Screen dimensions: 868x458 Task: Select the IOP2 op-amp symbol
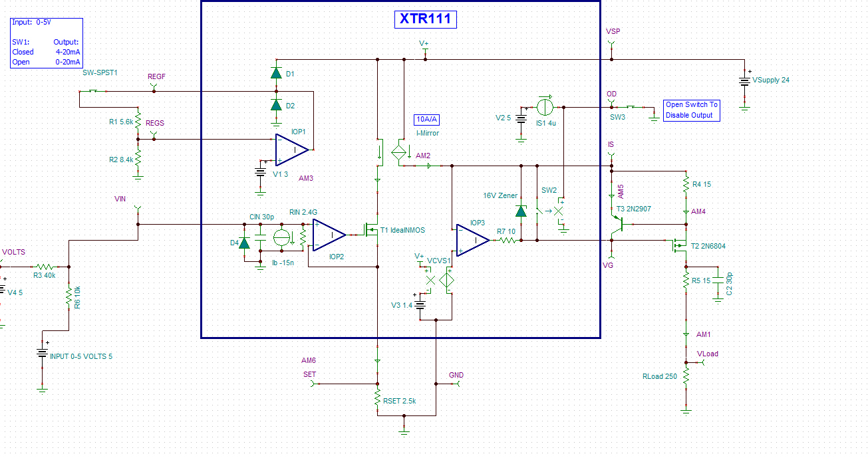point(329,235)
